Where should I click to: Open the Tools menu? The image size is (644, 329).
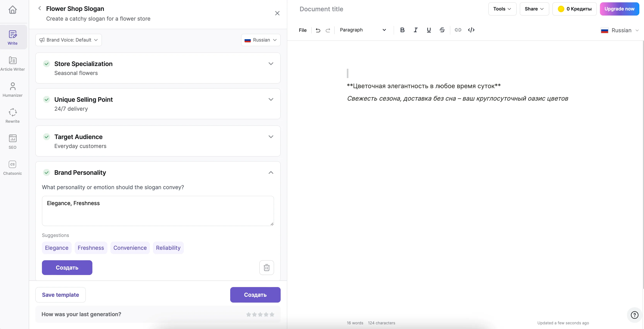pyautogui.click(x=502, y=9)
